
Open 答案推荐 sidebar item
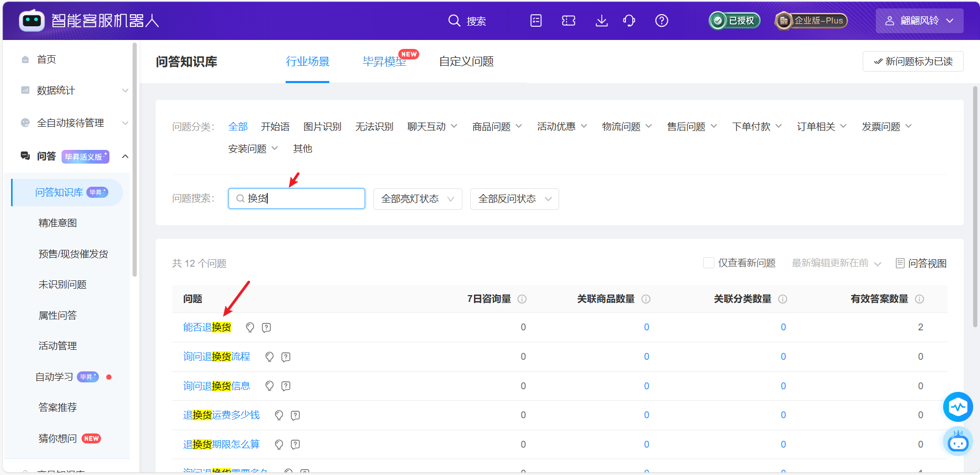58,408
